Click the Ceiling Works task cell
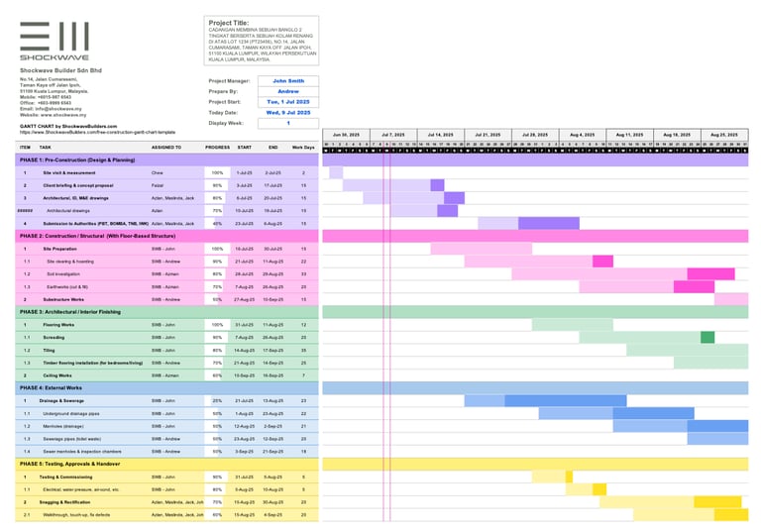This screenshot has height=532, width=761. click(56, 375)
